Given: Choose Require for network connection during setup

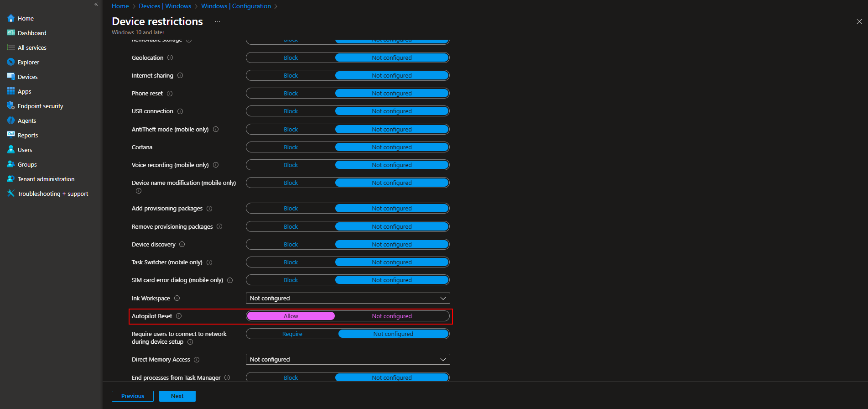Looking at the screenshot, I should (x=292, y=334).
